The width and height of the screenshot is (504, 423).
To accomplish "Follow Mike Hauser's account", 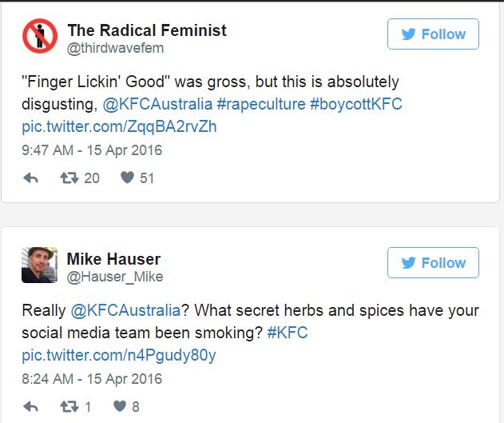I will (433, 263).
